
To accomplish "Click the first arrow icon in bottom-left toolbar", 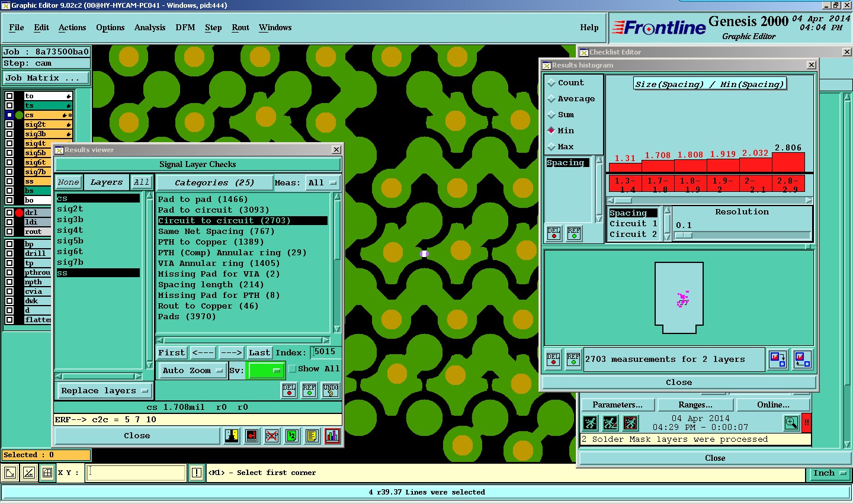I will pos(10,473).
